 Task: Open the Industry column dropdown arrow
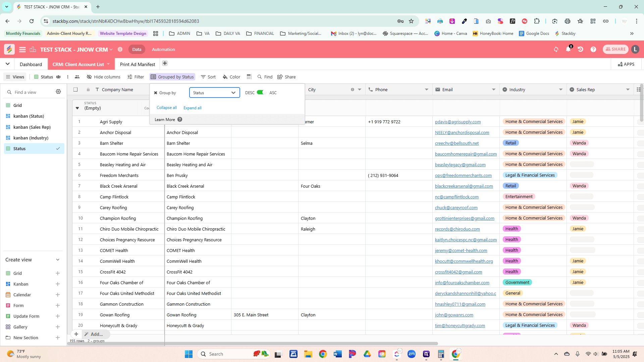pyautogui.click(x=561, y=89)
